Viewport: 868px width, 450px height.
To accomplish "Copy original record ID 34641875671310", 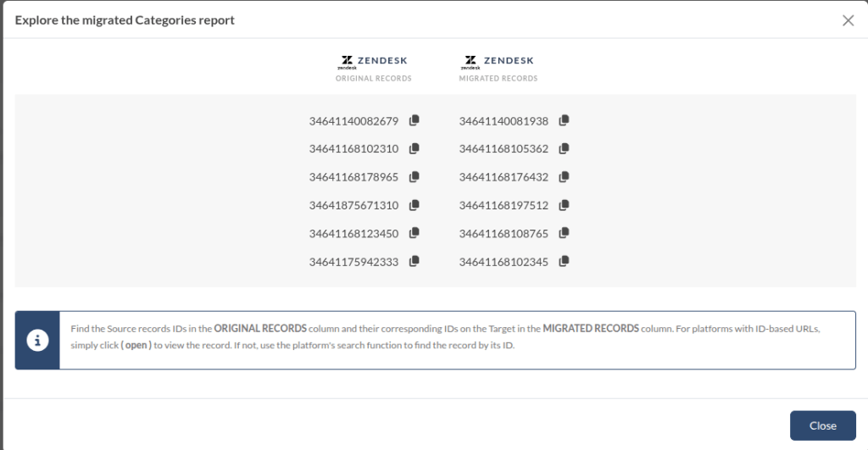I will pos(415,205).
